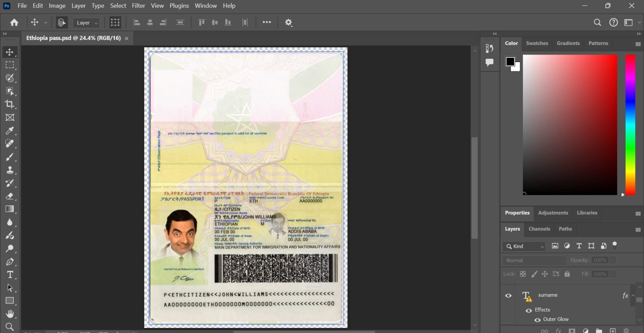The width and height of the screenshot is (644, 333).
Task: Collapse surname layer effects chevron
Action: coord(633,296)
